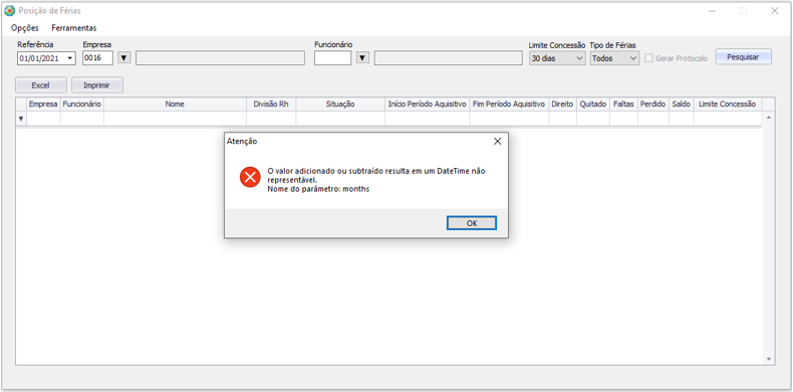Screen dimensions: 793x392
Task: Click the grid scrollbar down arrow
Action: [x=769, y=359]
